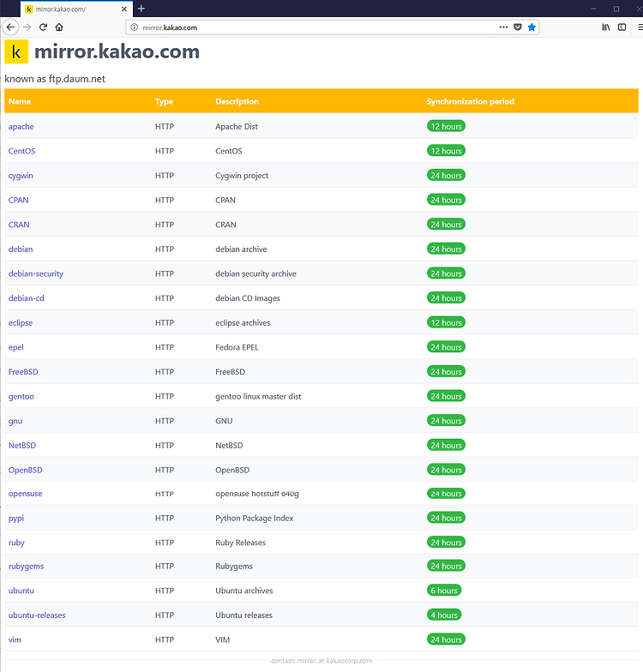Save page to Pocket icon

coord(518,27)
